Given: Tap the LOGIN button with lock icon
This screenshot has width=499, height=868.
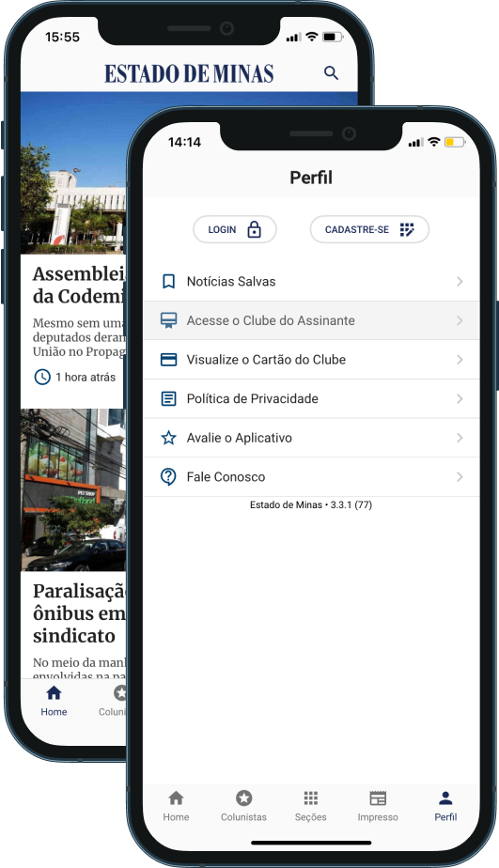Looking at the screenshot, I should point(235,229).
